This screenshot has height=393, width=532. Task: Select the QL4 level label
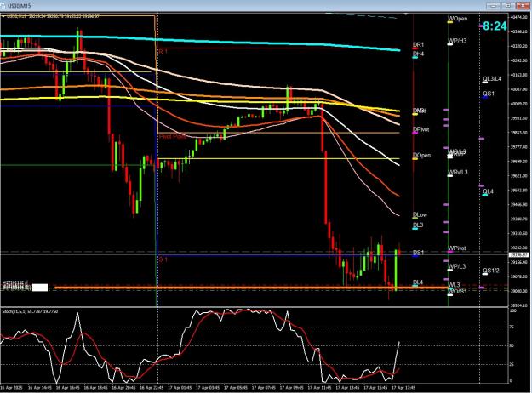pos(488,191)
